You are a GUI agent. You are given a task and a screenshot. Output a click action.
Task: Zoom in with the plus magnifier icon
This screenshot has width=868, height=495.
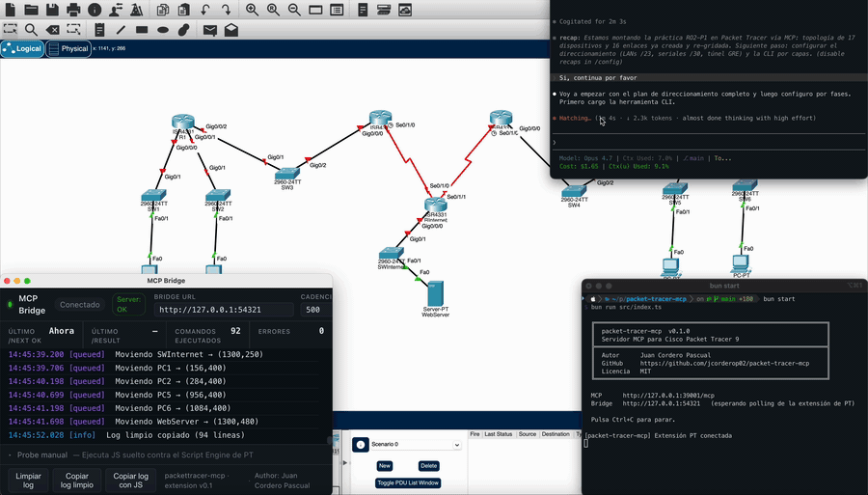point(252,10)
